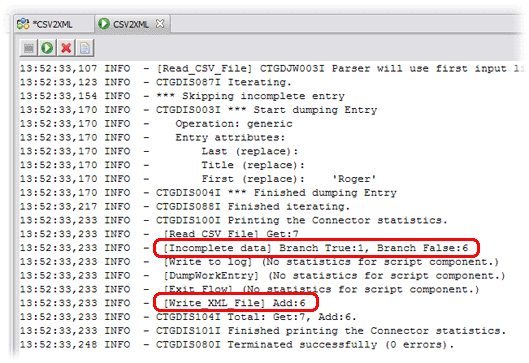Click the '[Write to log]' statistics line
This screenshot has width=529, height=363.
[331, 262]
